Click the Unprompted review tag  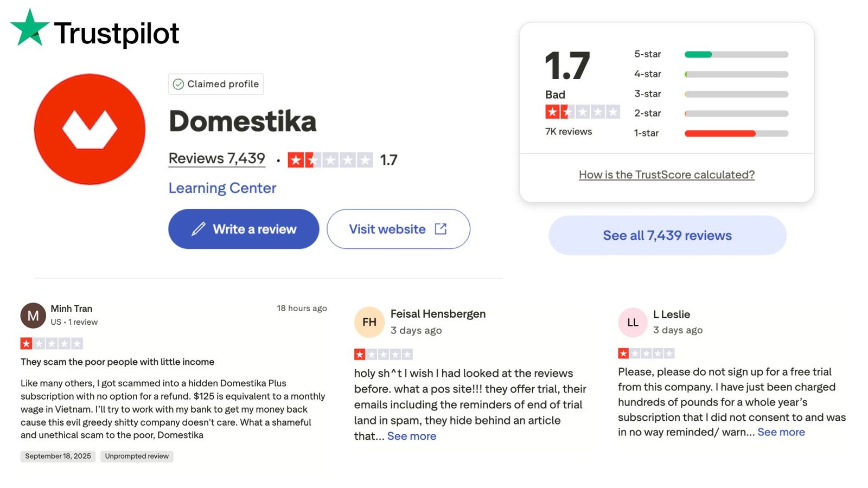(137, 456)
